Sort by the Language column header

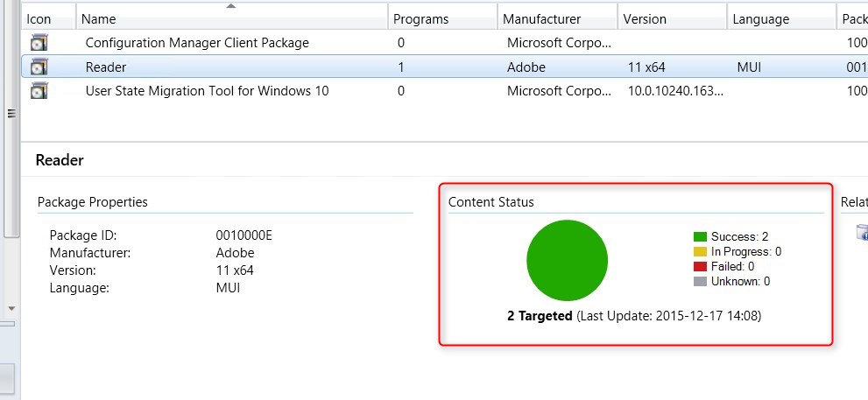click(x=781, y=18)
